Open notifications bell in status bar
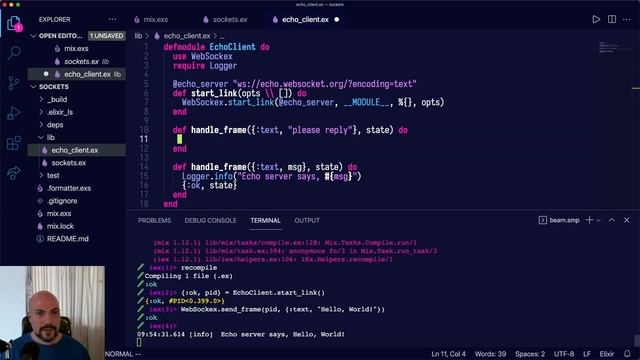 click(627, 354)
